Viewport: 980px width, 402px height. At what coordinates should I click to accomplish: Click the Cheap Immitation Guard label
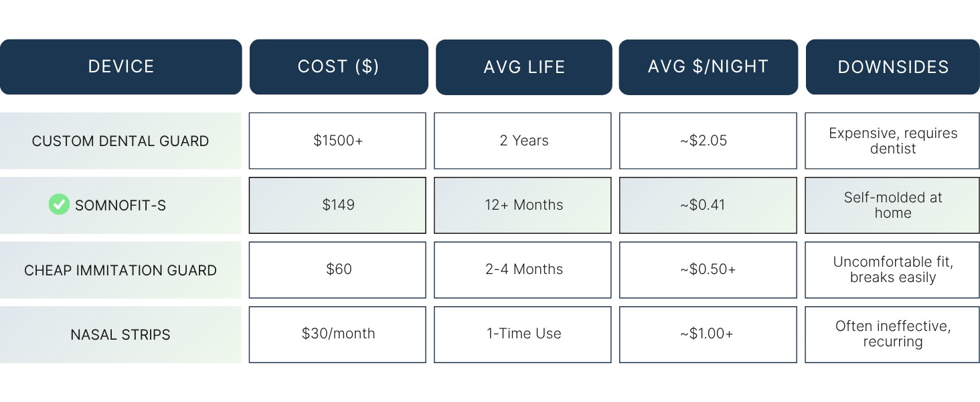click(120, 270)
